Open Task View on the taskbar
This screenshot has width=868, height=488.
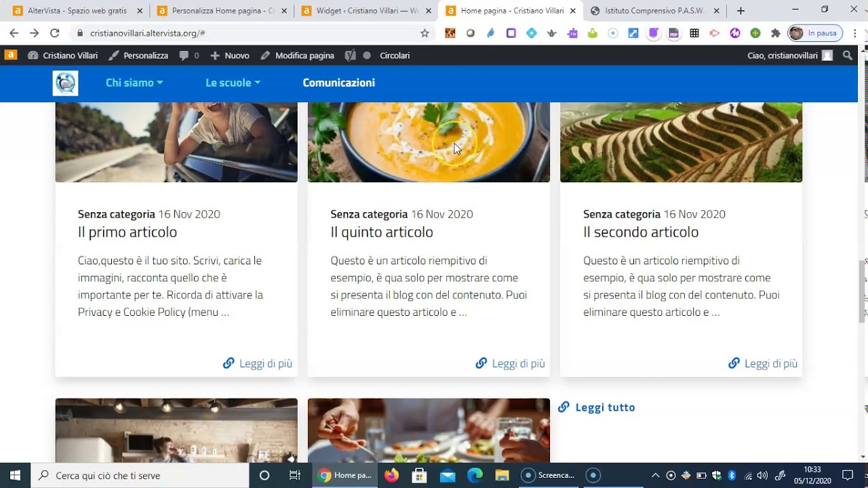[x=294, y=475]
